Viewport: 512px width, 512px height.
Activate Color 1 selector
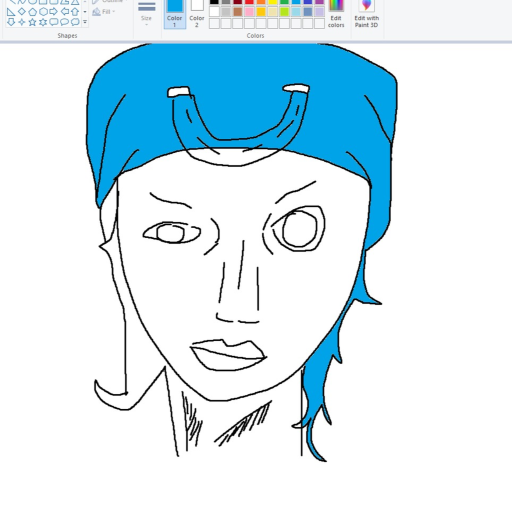pos(175,13)
